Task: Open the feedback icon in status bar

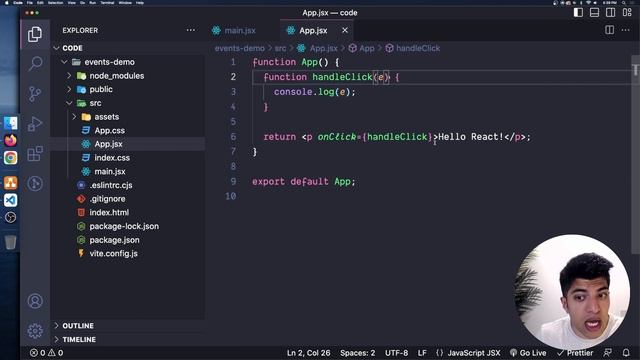Action: (608, 353)
